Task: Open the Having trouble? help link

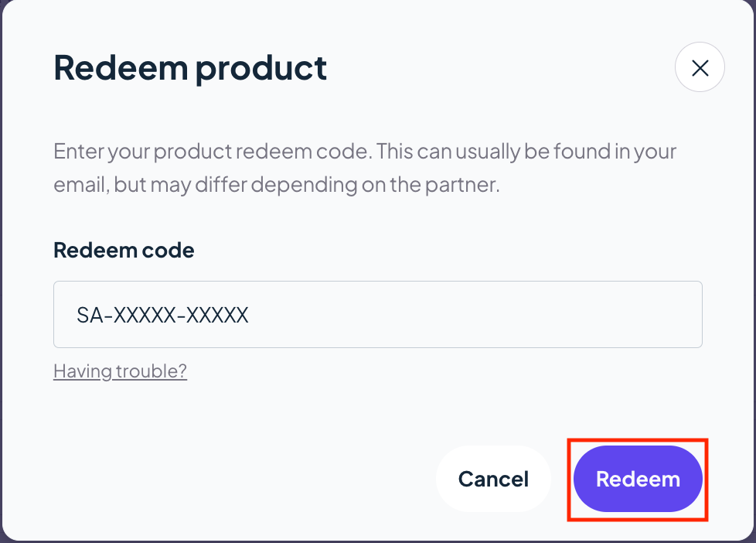Action: click(120, 371)
